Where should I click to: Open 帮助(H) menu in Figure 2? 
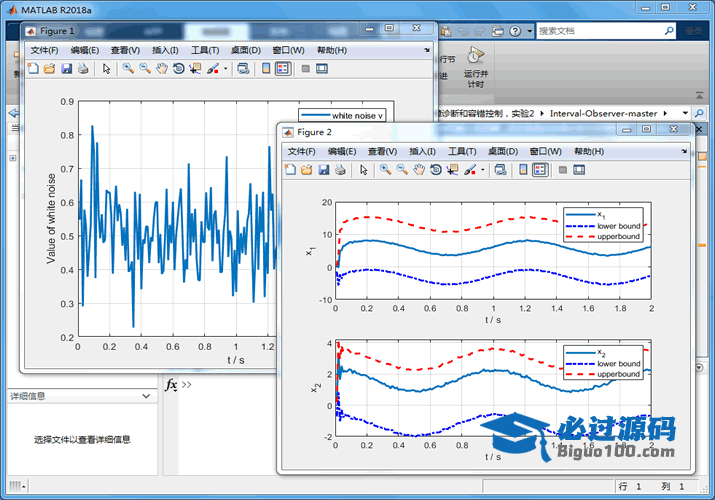click(589, 151)
